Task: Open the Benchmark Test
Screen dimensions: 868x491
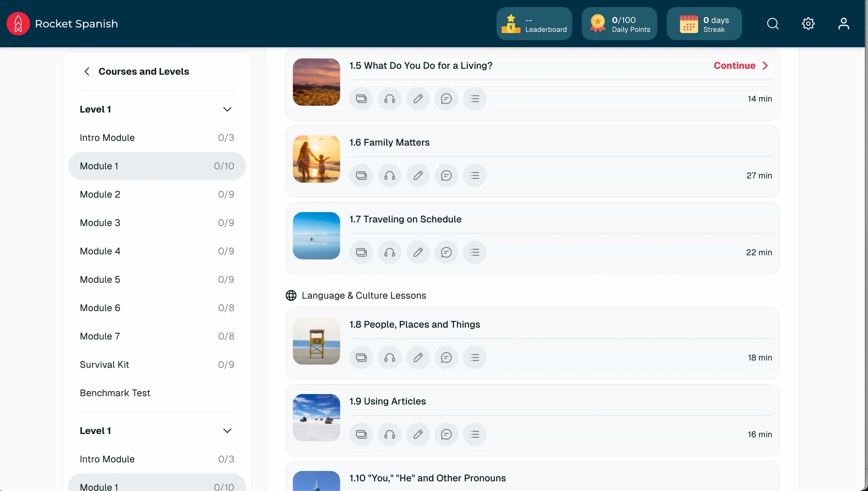Action: click(115, 393)
